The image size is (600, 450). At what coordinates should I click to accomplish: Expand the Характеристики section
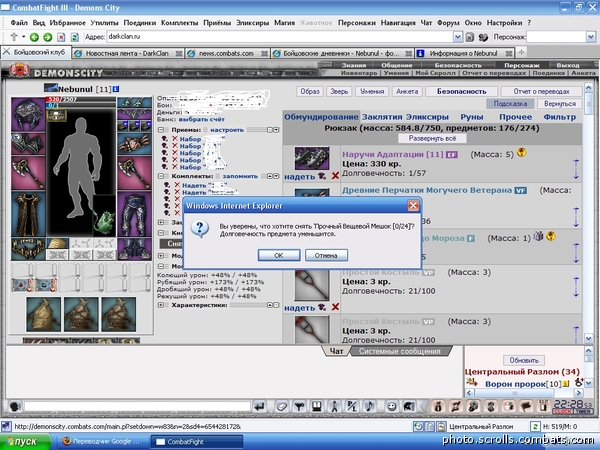[161, 305]
